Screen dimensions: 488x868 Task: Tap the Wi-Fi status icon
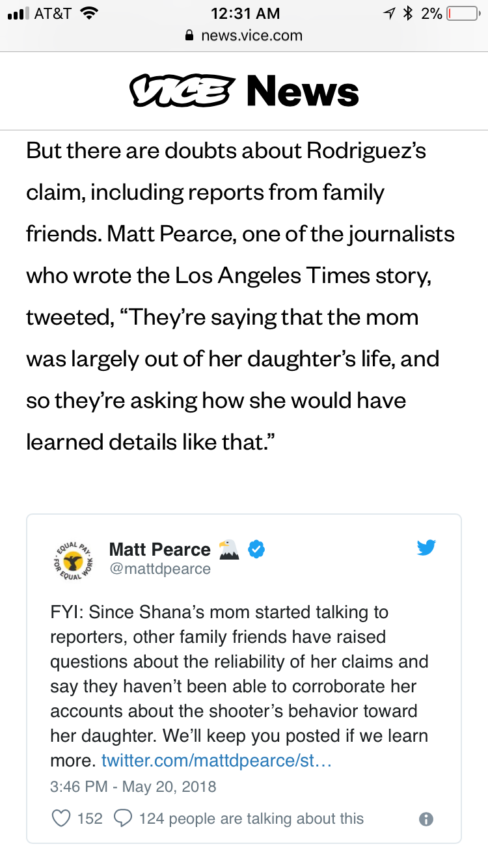(89, 13)
